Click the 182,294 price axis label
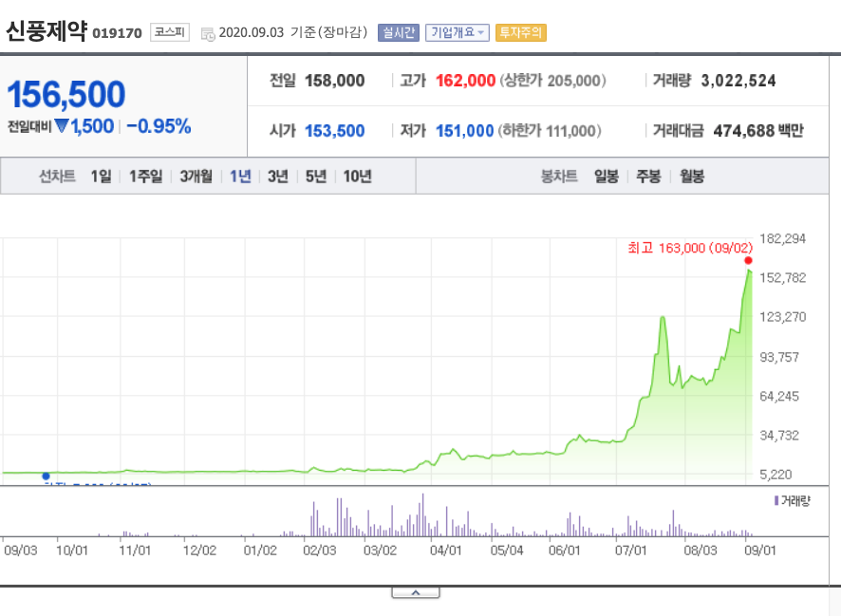The height and width of the screenshot is (616, 841). coord(782,238)
